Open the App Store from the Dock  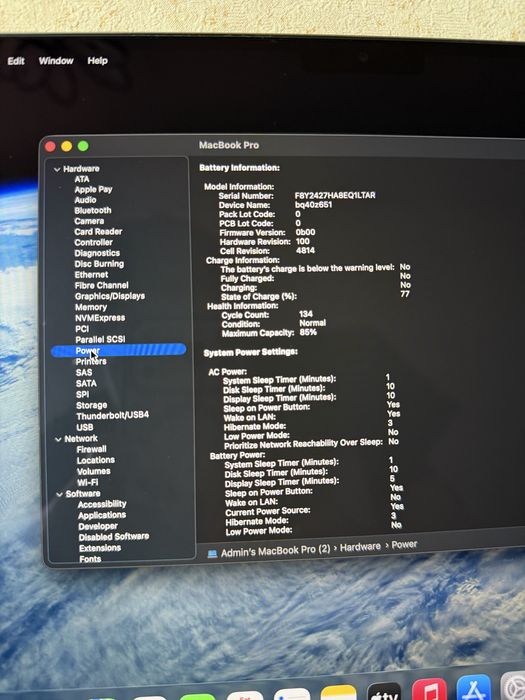(x=474, y=688)
